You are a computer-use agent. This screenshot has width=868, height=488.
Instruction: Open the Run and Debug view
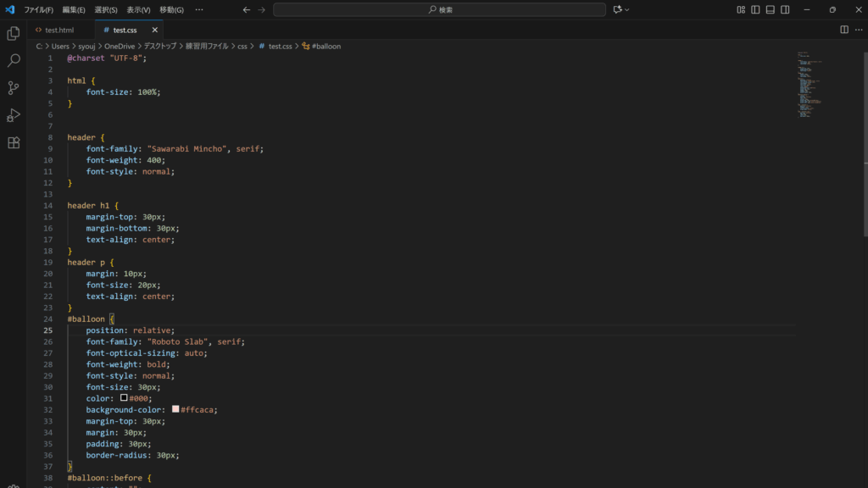(x=14, y=115)
